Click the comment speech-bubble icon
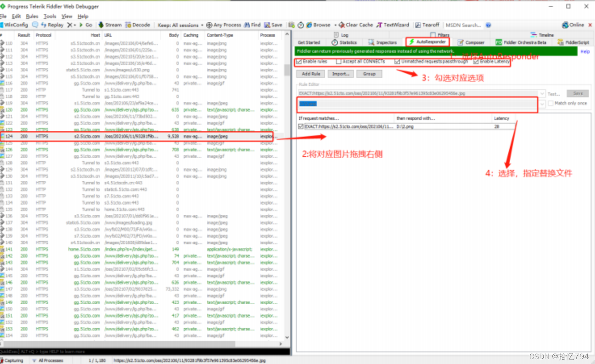This screenshot has width=595, height=364. 35,25
